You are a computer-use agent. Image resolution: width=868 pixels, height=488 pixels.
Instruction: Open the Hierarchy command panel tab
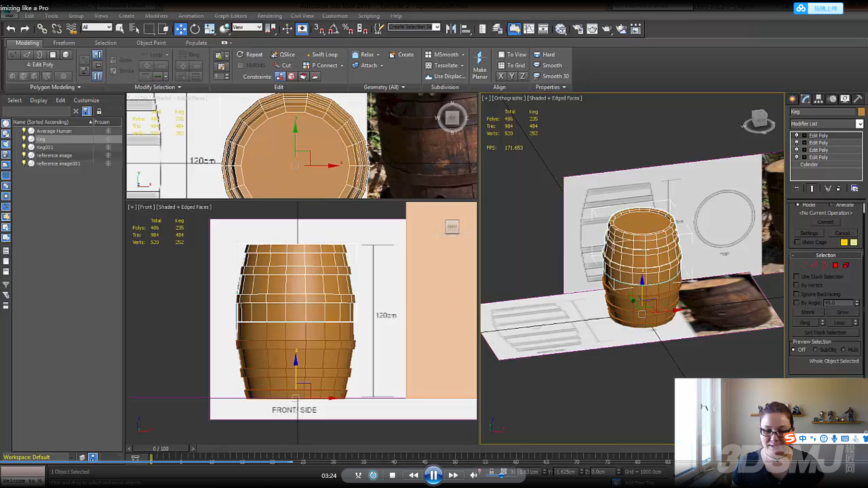pos(819,99)
